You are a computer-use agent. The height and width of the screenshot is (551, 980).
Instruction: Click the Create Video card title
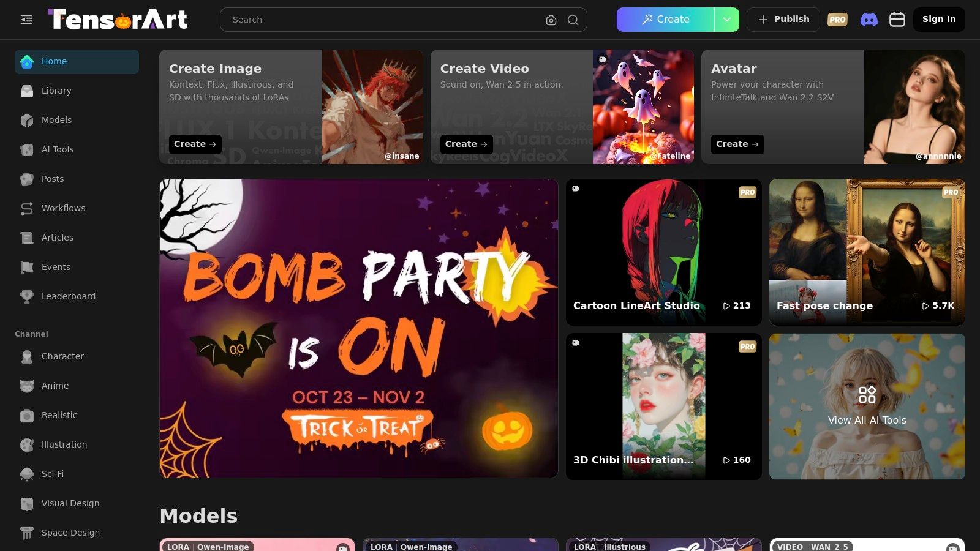coord(484,69)
